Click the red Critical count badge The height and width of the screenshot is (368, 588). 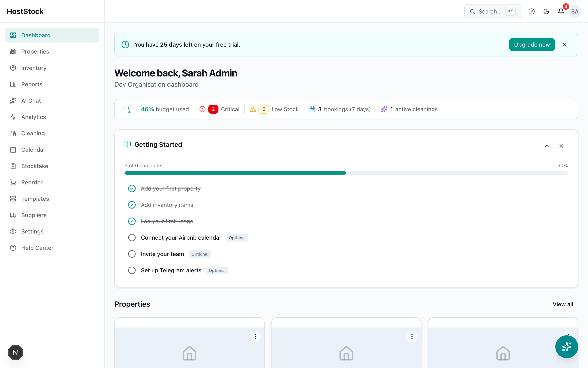click(x=213, y=109)
